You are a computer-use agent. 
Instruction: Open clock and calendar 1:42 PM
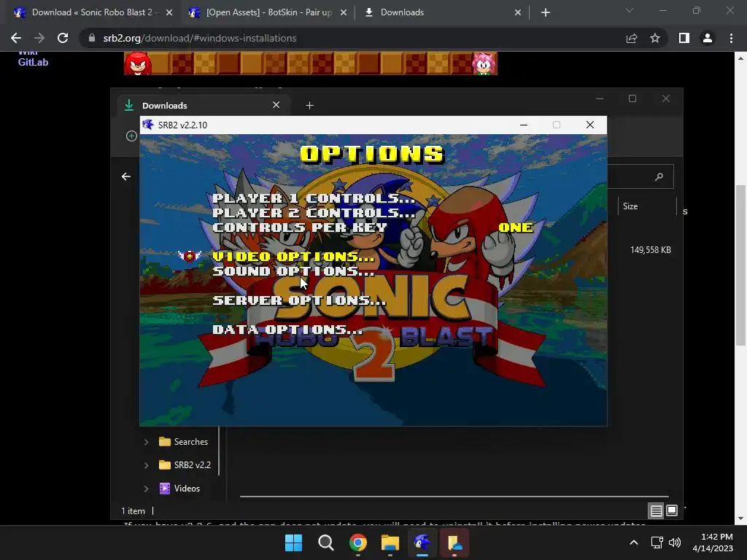coord(713,542)
